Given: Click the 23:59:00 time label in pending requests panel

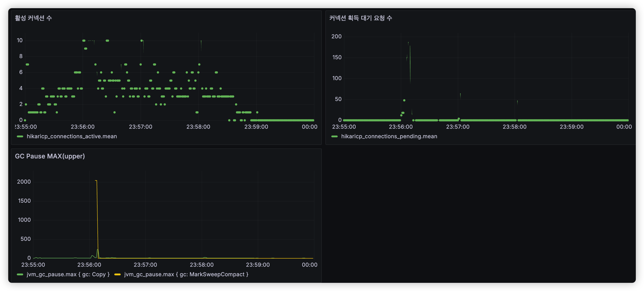Looking at the screenshot, I should point(572,127).
